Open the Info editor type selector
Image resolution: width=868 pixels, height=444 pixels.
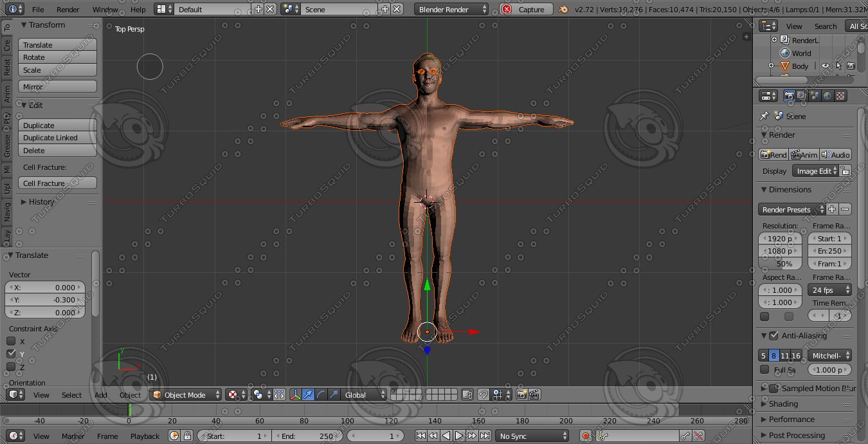click(x=15, y=9)
